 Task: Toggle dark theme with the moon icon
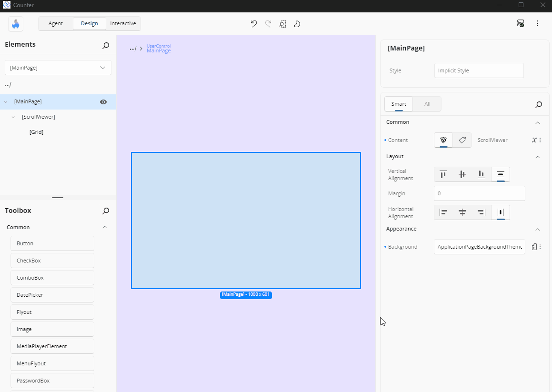coord(297,23)
